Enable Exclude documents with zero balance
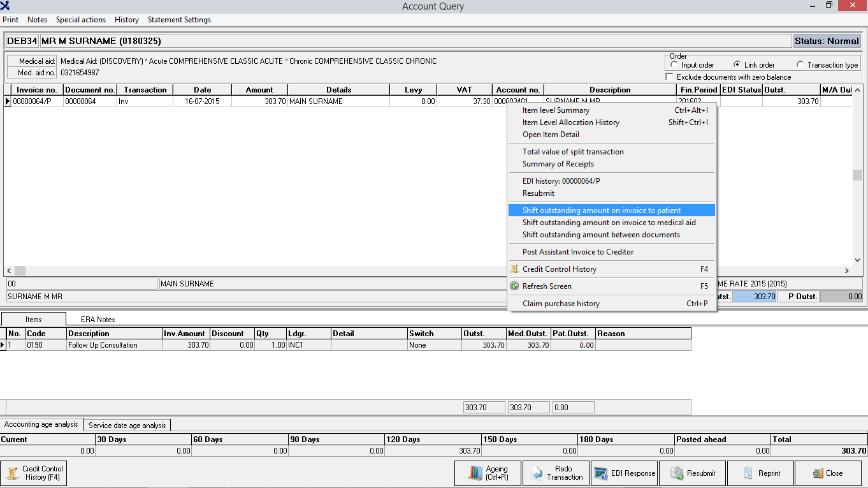 (x=669, y=77)
